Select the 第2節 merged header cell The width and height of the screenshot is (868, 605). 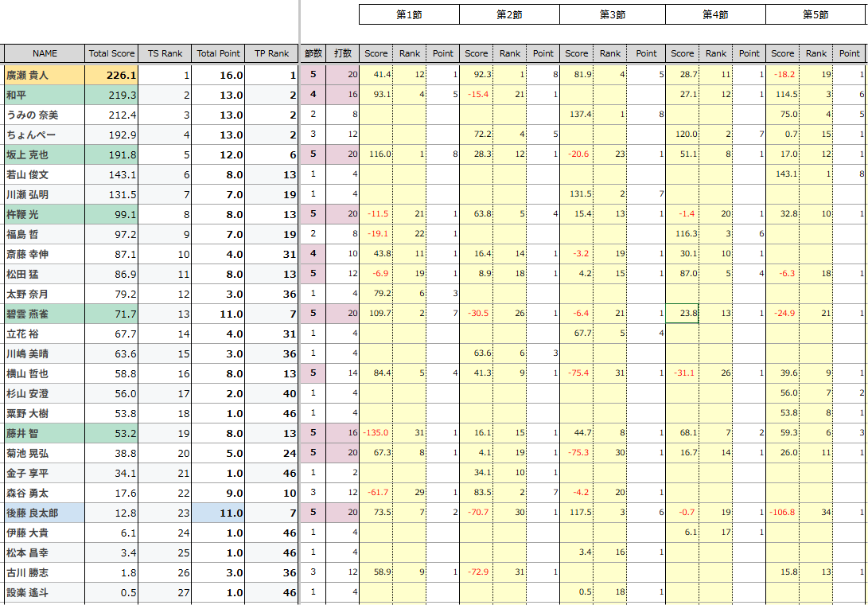click(x=509, y=15)
